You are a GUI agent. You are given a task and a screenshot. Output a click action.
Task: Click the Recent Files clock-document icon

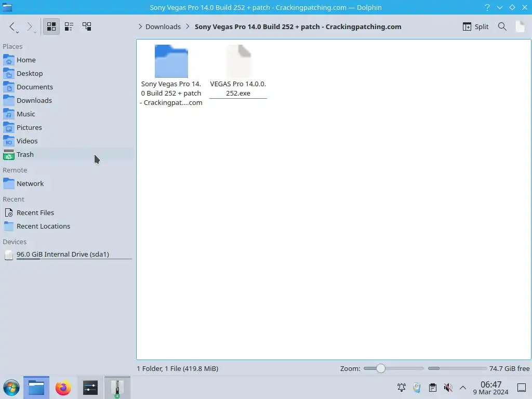click(8, 212)
